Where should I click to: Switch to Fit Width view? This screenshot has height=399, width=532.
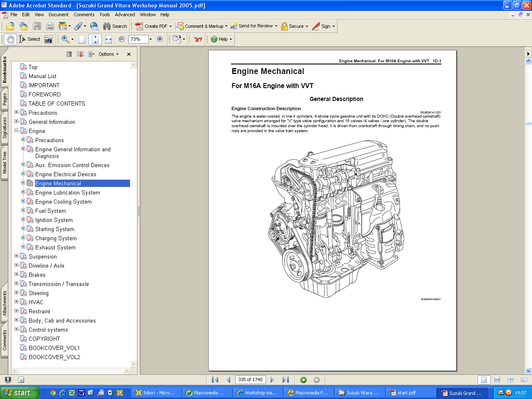coord(108,39)
